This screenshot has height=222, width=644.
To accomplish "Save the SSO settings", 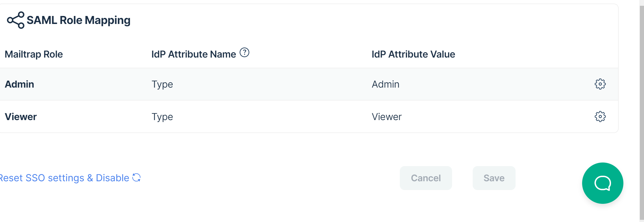I will click(494, 178).
